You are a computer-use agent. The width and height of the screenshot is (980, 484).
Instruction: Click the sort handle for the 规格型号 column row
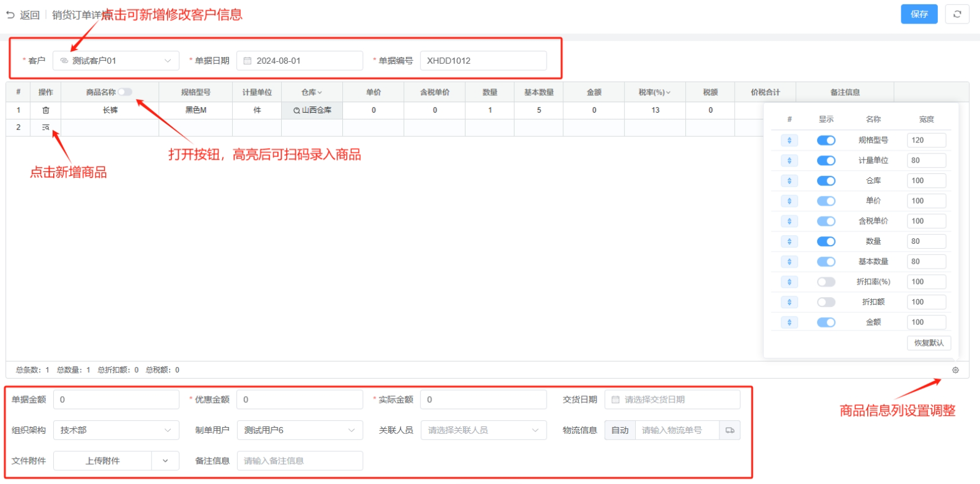[x=789, y=140]
